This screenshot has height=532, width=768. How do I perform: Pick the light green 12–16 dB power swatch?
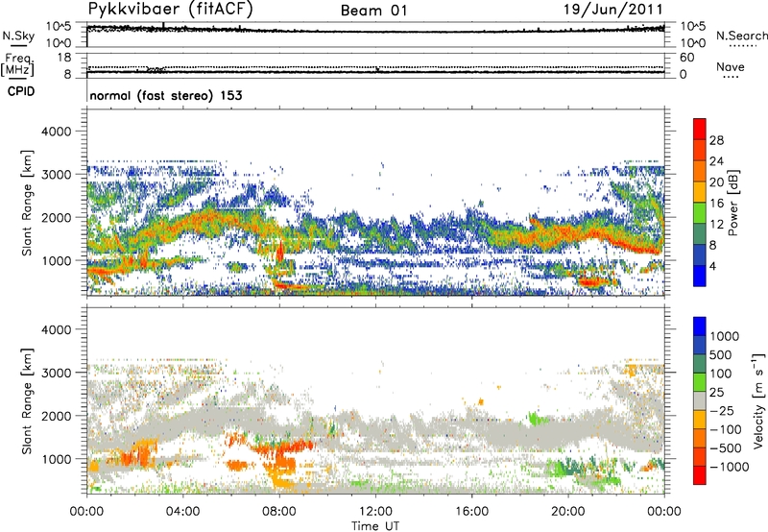(700, 213)
